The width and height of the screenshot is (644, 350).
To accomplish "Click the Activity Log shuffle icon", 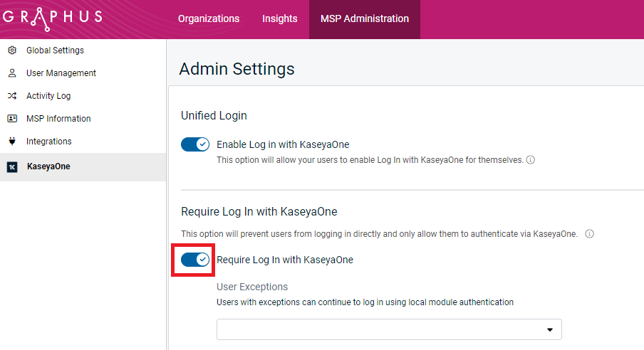I will 12,96.
